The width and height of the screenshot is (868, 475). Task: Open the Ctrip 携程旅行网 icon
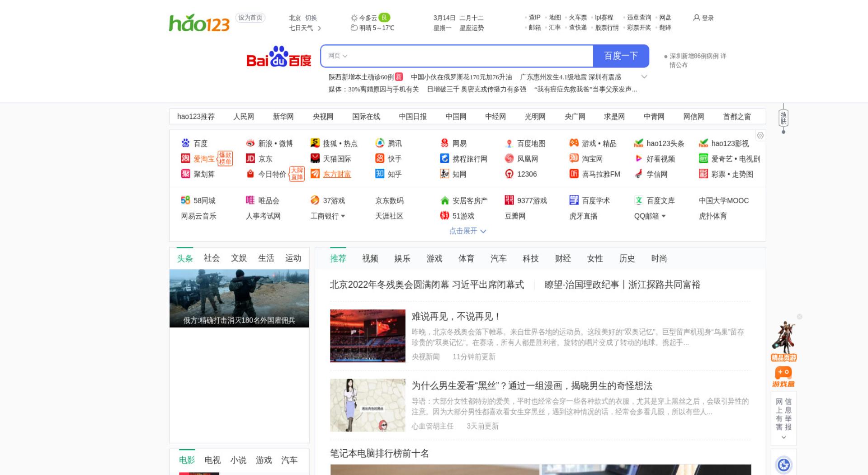click(444, 158)
